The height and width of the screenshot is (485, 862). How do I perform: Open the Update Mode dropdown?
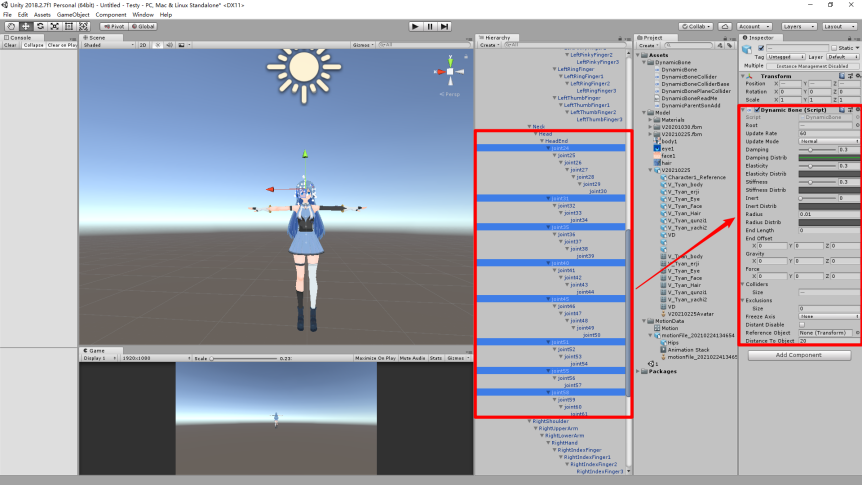(x=829, y=141)
